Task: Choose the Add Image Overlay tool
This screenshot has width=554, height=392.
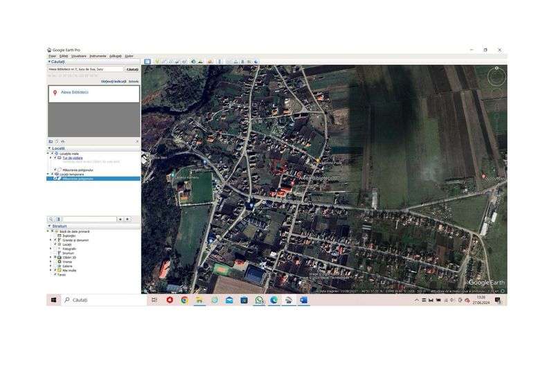Action: click(177, 62)
